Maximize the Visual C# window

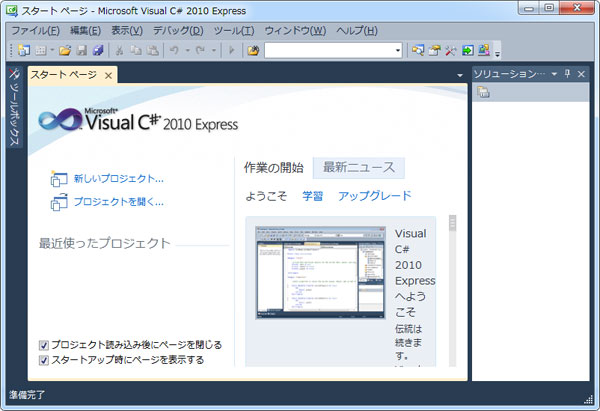[549, 8]
